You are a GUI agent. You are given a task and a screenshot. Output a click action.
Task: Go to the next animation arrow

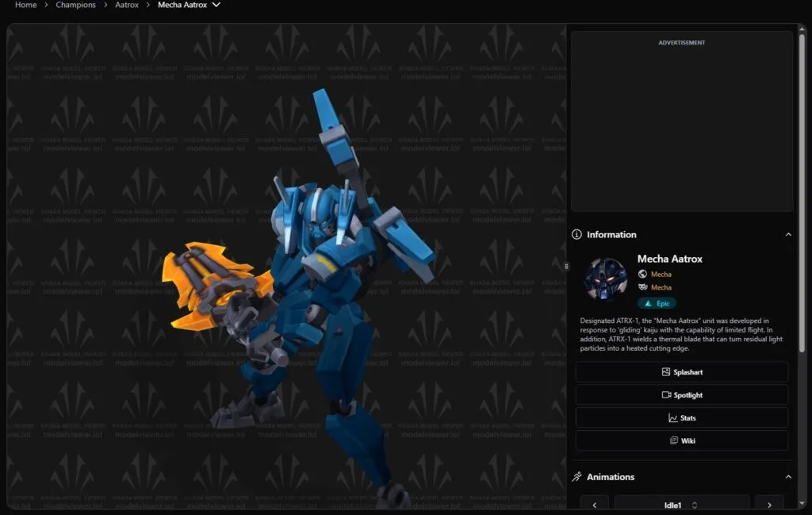pos(769,505)
